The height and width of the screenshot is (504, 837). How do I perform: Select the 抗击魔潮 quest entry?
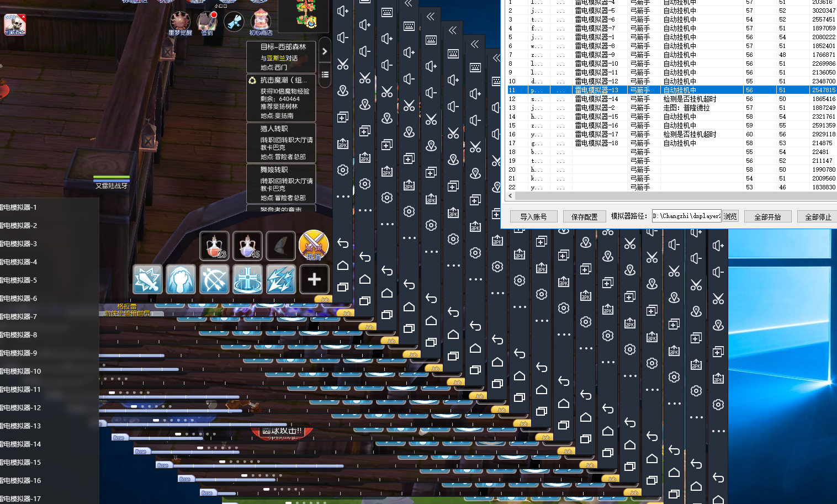click(281, 98)
